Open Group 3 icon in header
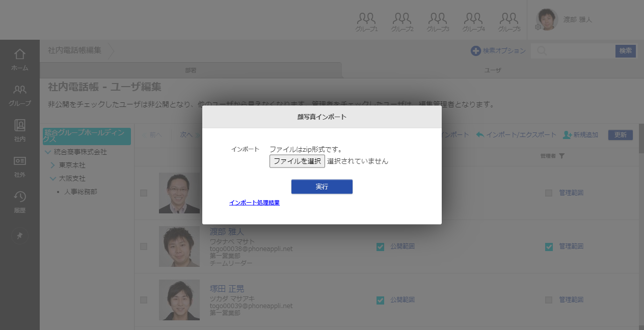Screen dimensions: 644x330 click(438, 22)
